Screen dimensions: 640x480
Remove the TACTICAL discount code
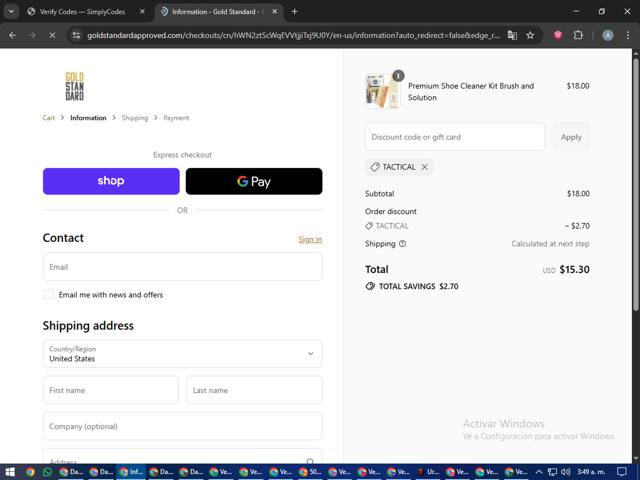(x=424, y=167)
